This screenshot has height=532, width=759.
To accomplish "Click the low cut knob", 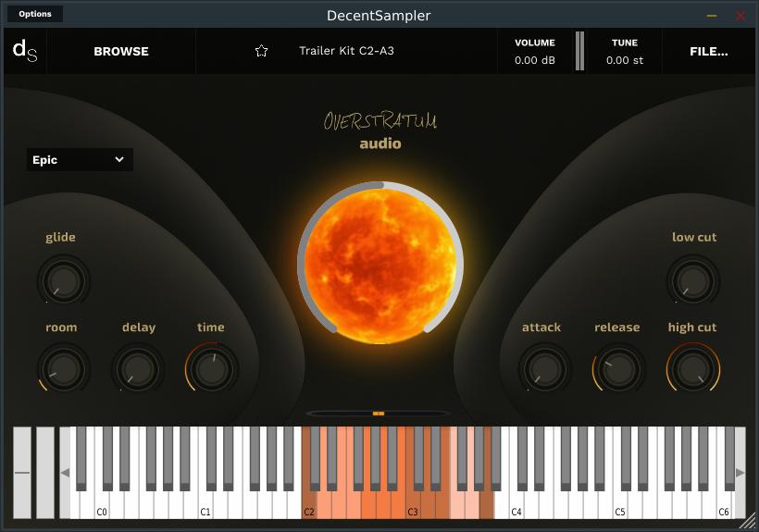I will click(693, 281).
